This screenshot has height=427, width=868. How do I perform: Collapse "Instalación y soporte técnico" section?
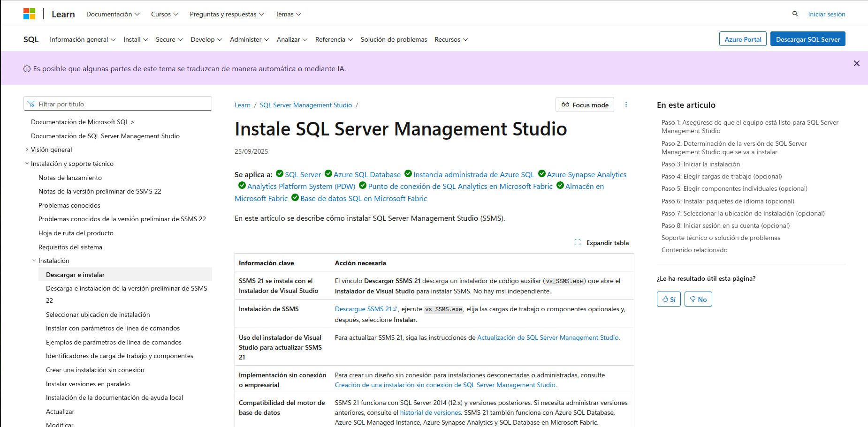[27, 163]
